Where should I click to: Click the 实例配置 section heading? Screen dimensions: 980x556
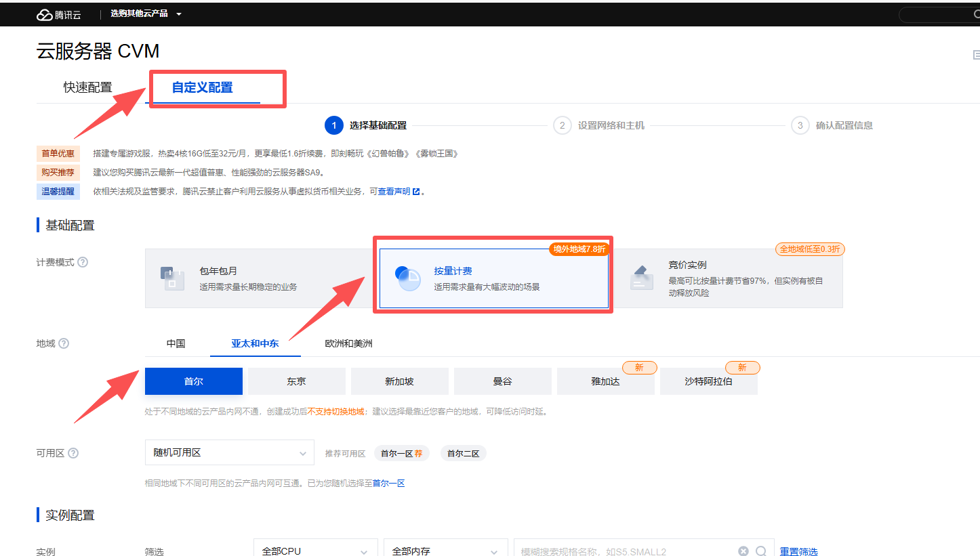tap(70, 515)
